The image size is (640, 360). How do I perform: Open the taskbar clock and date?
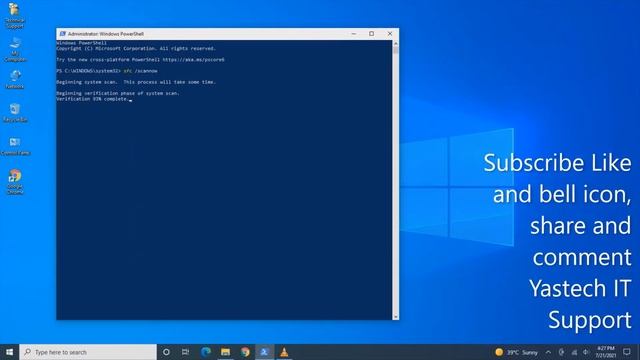click(606, 352)
